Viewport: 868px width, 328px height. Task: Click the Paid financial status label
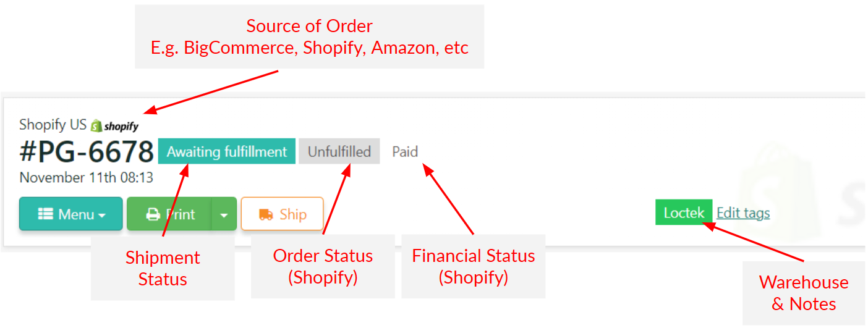[405, 151]
